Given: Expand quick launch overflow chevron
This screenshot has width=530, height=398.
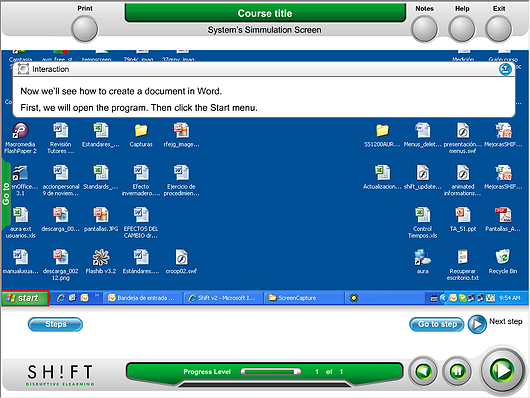Looking at the screenshot, I should (97, 295).
